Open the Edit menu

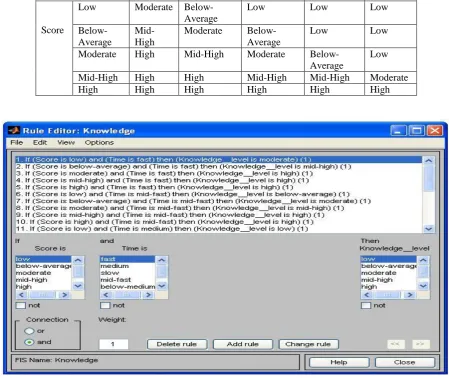[x=40, y=143]
